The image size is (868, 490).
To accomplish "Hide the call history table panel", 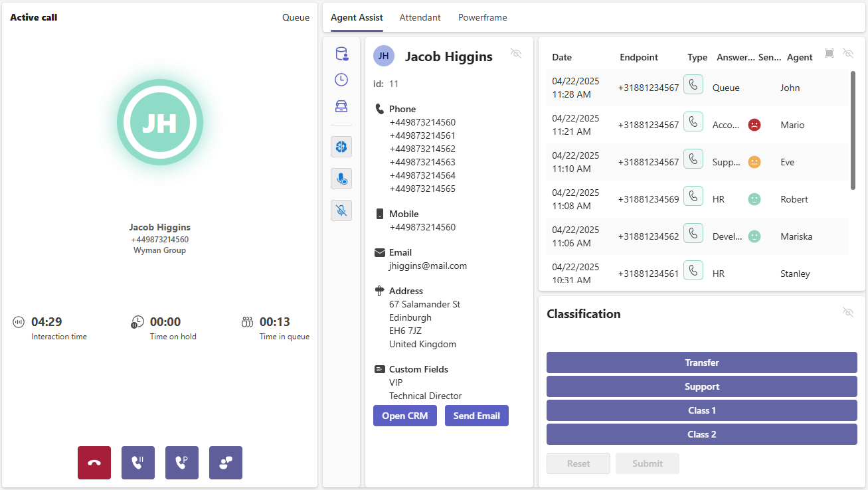I will [847, 53].
